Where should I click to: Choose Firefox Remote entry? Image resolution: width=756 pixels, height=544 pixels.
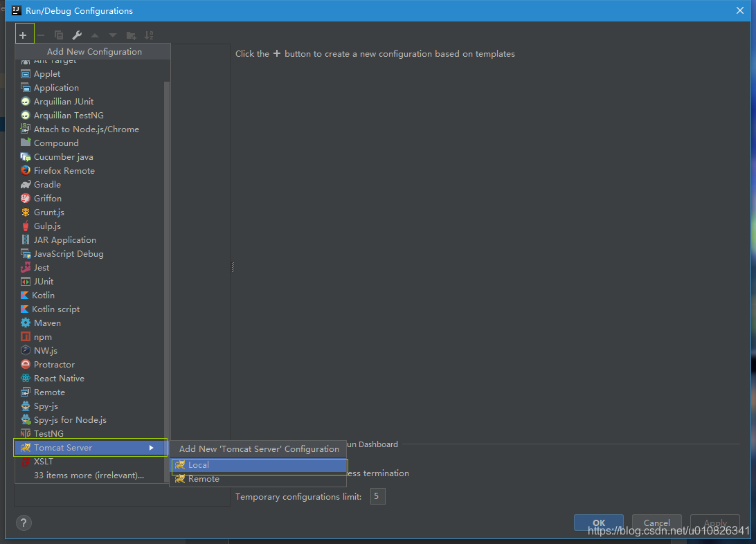point(90,170)
